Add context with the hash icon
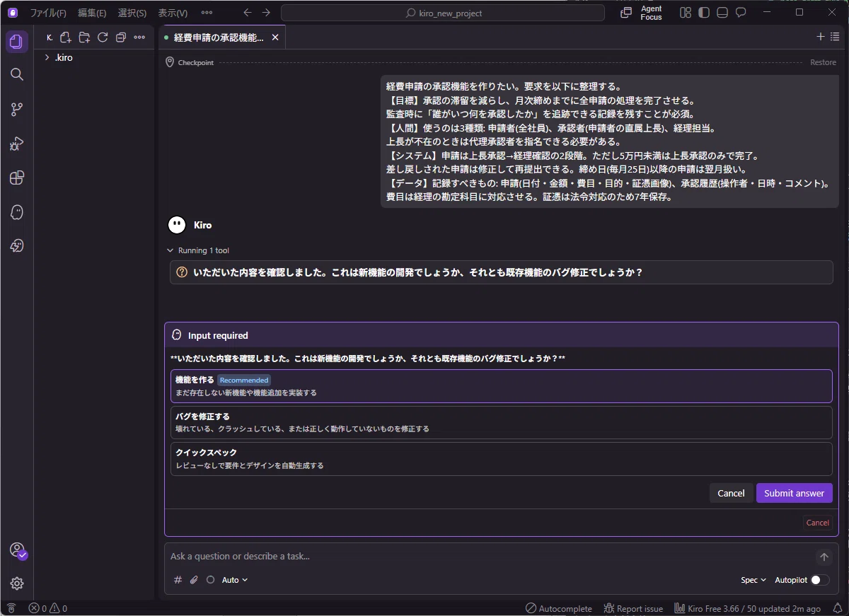This screenshot has width=849, height=616. [x=178, y=580]
